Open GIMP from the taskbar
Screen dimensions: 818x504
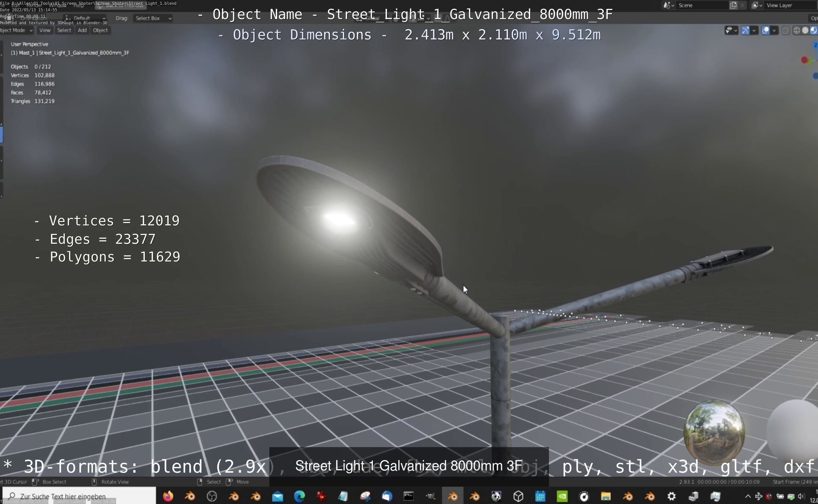(430, 497)
